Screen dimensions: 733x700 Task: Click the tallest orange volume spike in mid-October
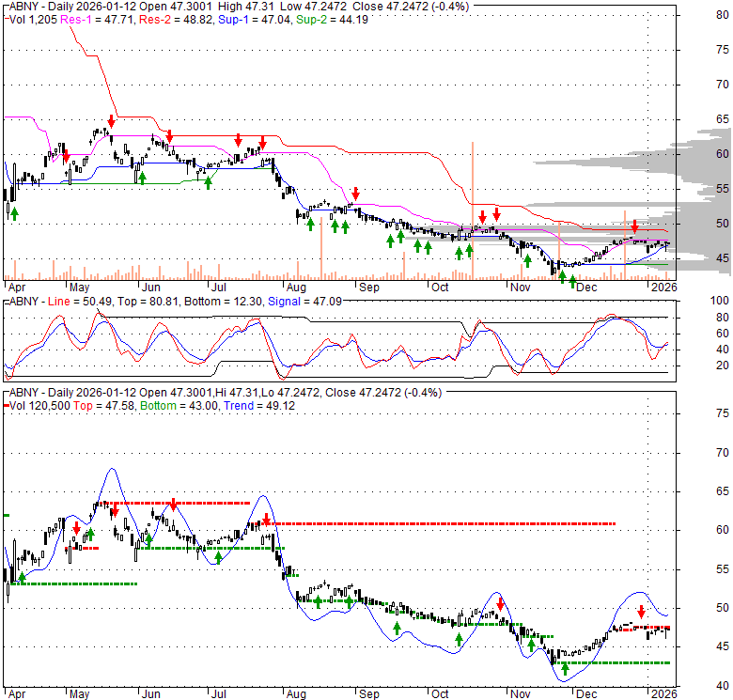coord(473,210)
